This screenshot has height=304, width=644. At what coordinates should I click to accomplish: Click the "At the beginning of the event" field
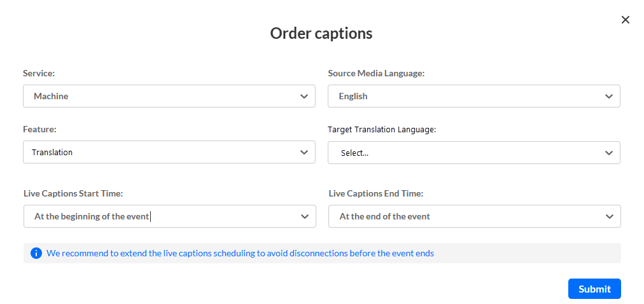point(159,216)
